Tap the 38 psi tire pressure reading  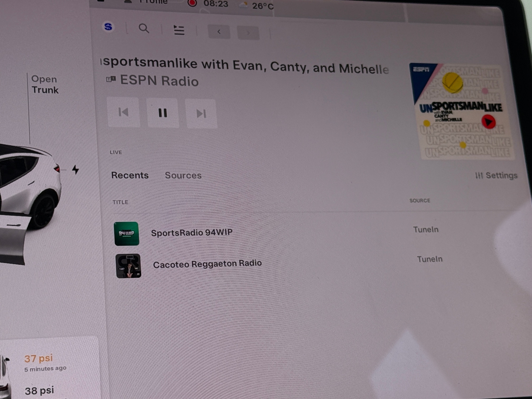tap(39, 391)
